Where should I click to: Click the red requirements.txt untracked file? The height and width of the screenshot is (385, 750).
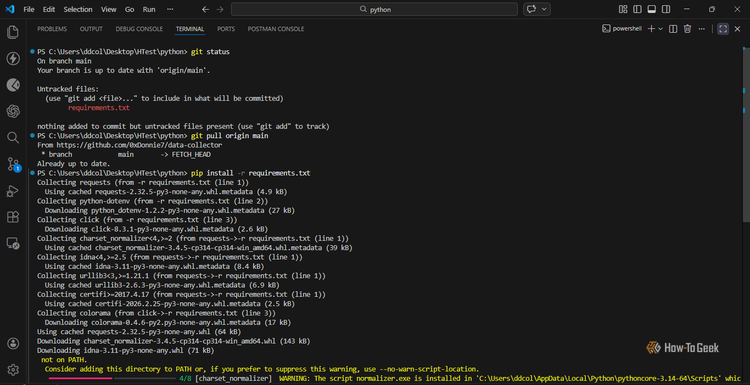tap(99, 108)
